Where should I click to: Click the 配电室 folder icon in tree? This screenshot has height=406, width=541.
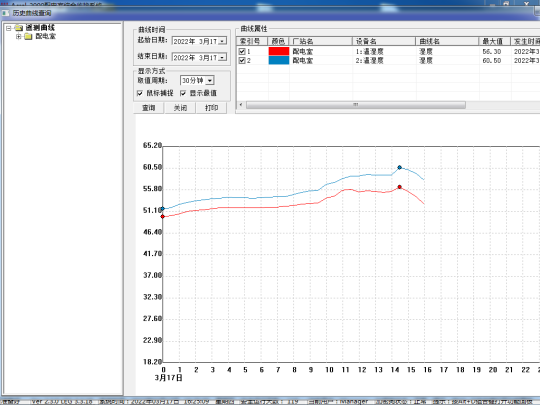click(x=28, y=37)
